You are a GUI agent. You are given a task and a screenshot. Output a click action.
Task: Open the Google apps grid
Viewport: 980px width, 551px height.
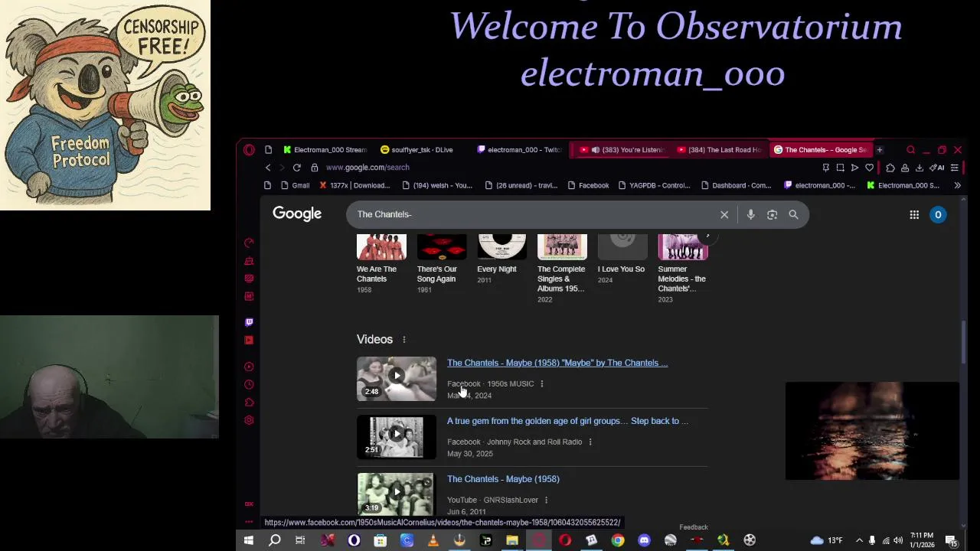[x=914, y=215]
